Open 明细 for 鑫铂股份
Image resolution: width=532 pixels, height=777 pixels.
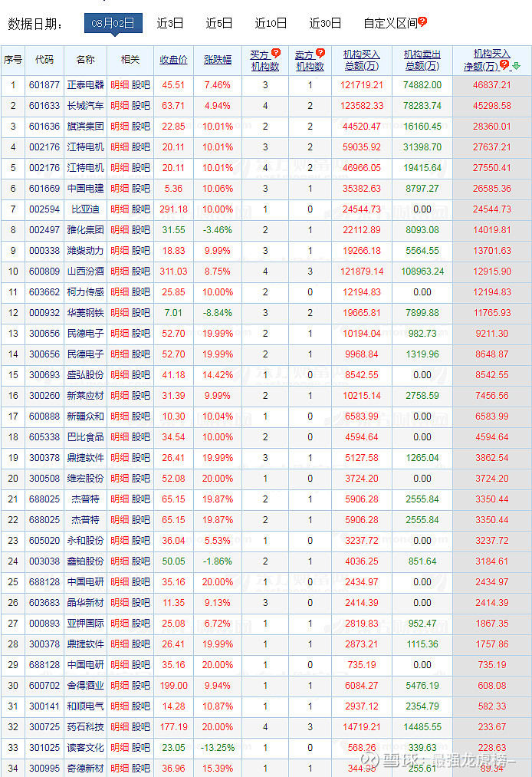click(x=120, y=561)
